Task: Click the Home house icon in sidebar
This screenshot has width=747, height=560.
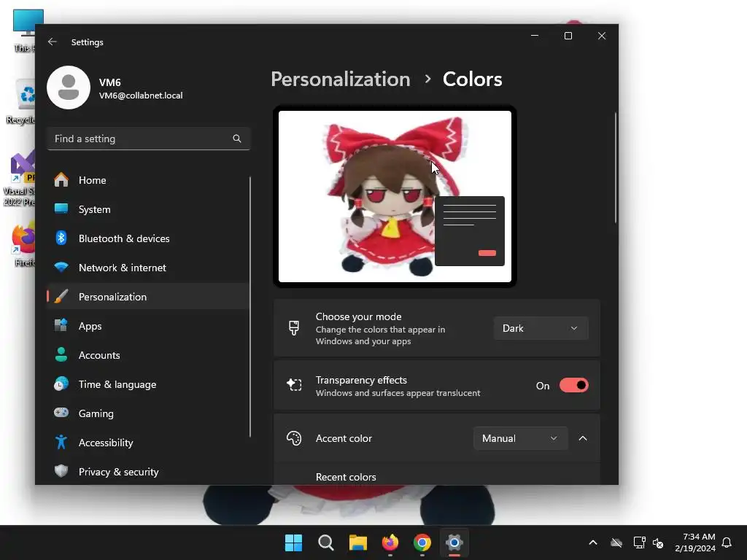Action: (x=61, y=180)
